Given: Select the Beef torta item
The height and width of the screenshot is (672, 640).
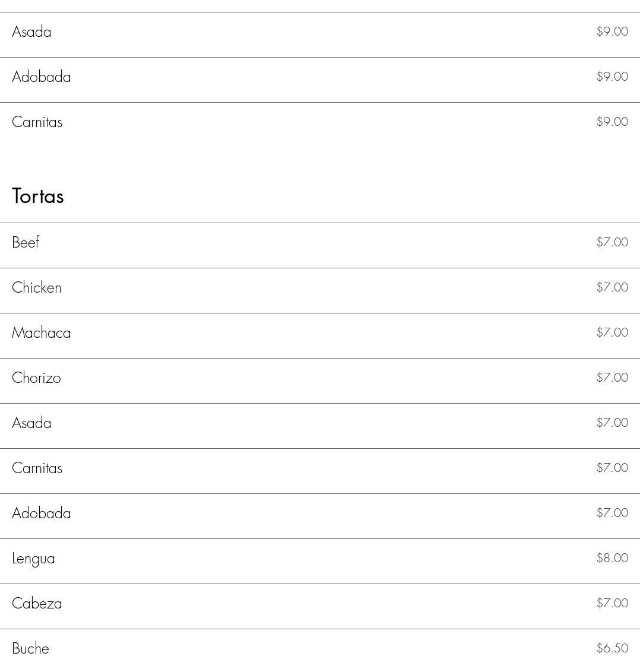Looking at the screenshot, I should [26, 242].
